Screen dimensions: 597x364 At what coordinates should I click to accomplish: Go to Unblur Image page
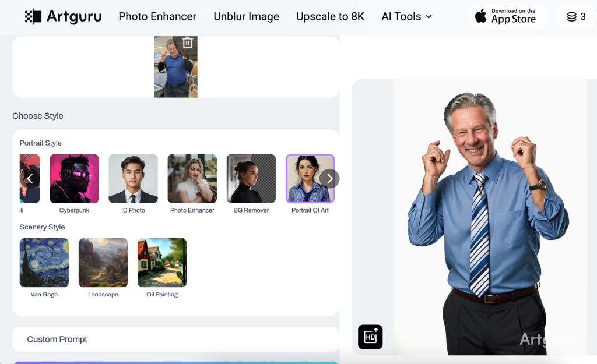click(246, 16)
